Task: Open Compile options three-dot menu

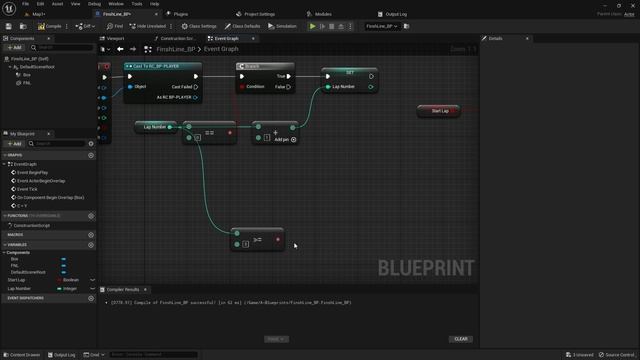Action: click(x=67, y=26)
